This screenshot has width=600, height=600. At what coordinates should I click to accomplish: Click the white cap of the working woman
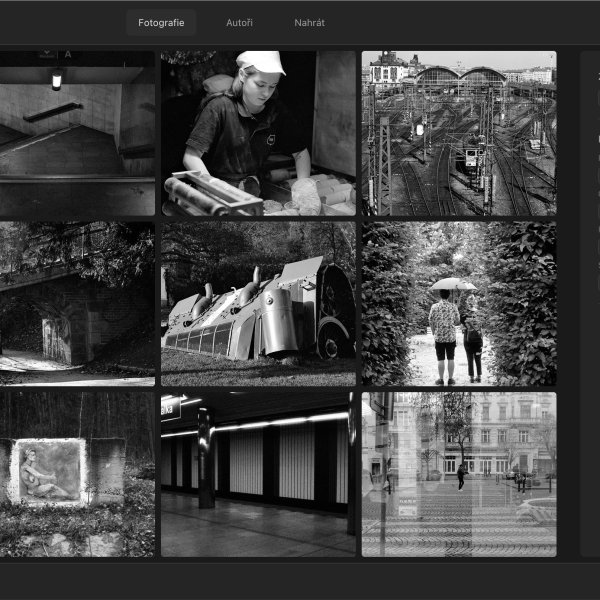point(262,62)
